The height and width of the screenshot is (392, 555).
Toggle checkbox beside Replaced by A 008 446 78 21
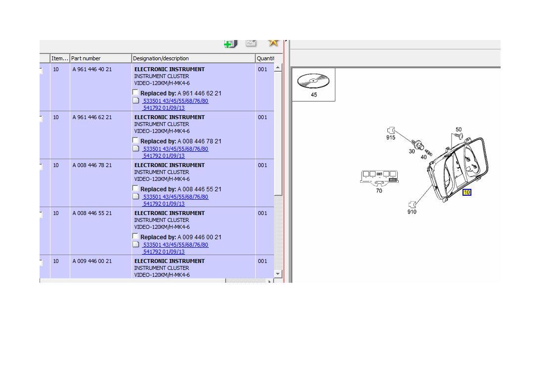click(x=136, y=140)
